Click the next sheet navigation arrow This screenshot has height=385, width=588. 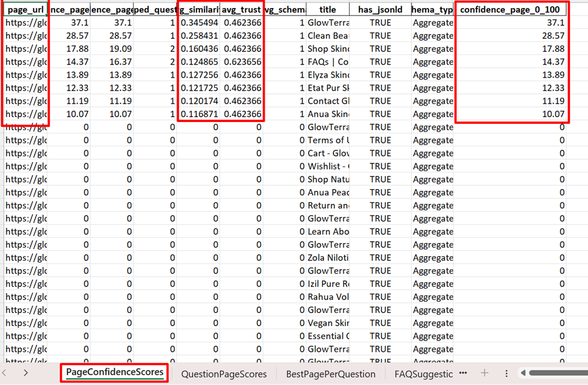click(x=26, y=373)
